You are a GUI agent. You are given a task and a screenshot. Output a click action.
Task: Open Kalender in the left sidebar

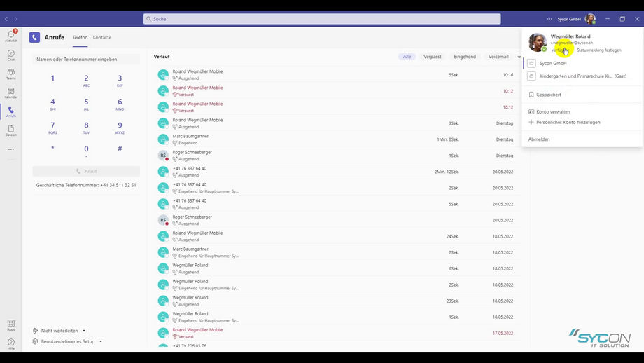click(x=11, y=93)
